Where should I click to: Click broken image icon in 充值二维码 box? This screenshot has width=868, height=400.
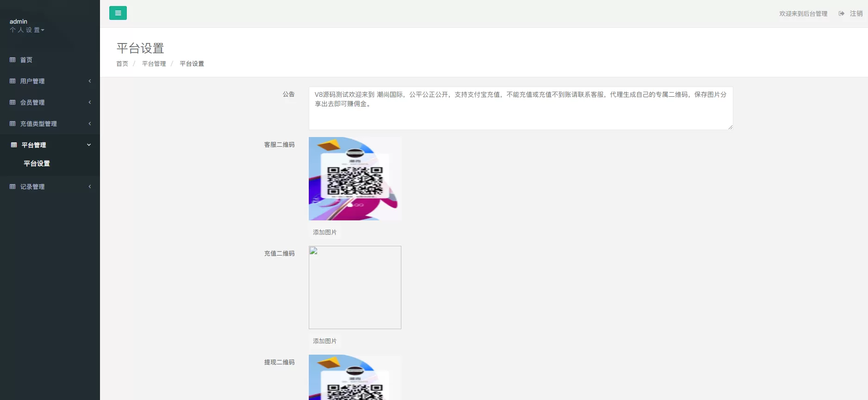313,251
